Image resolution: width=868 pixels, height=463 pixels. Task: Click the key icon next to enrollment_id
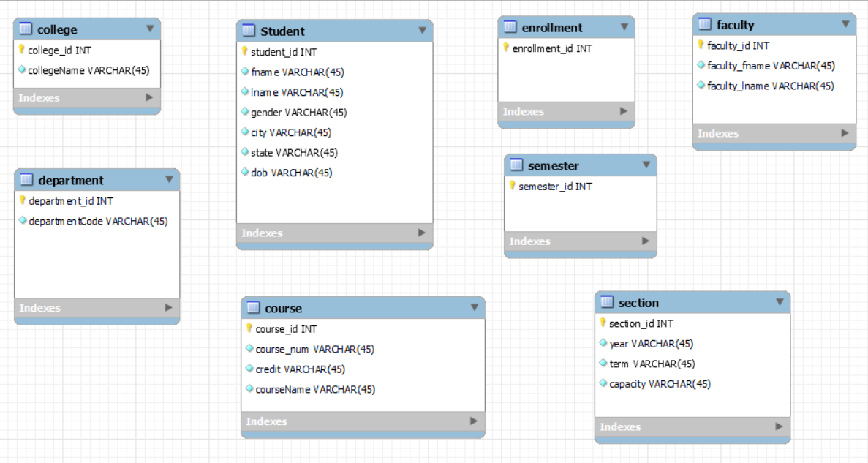point(506,48)
